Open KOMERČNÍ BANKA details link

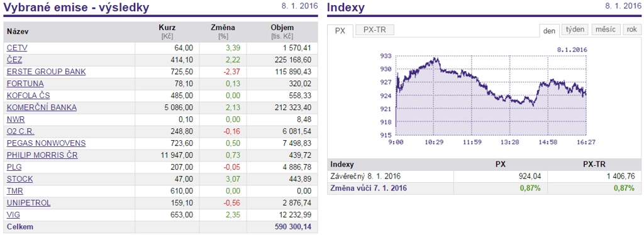coord(42,107)
